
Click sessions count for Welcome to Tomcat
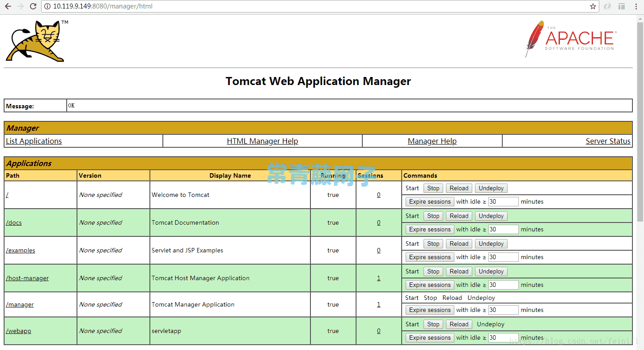tap(379, 195)
